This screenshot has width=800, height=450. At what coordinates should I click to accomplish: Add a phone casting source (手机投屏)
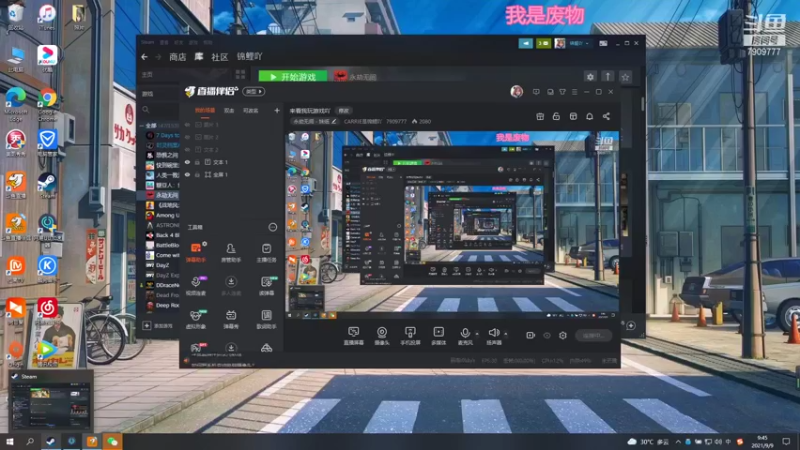click(410, 336)
